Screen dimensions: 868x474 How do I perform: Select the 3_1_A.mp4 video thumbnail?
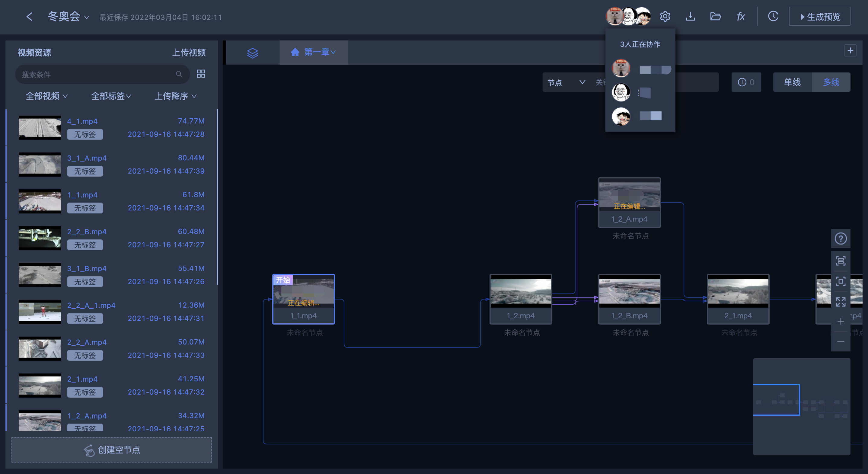coord(40,165)
